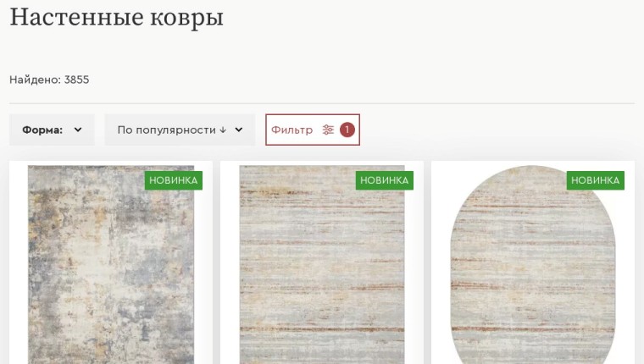Click white margin of first product card
Image resolution: width=644 pixels, height=364 pixels.
click(x=19, y=262)
